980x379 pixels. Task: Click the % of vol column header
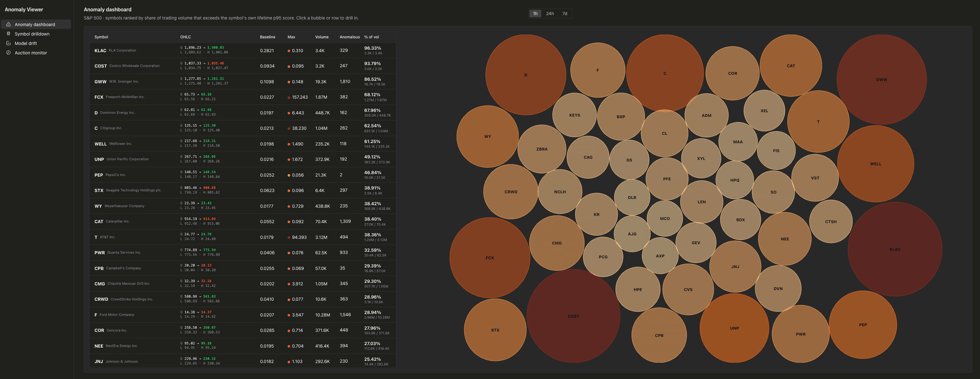371,37
